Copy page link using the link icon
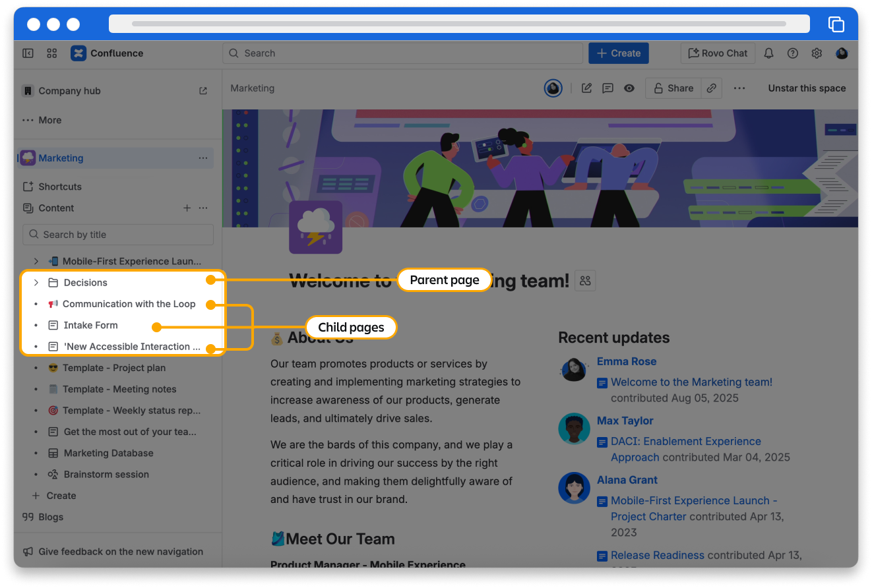The image size is (872, 588). click(712, 88)
